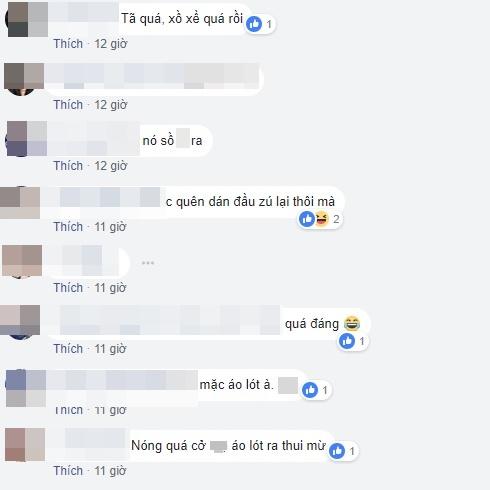This screenshot has height=490, width=490.
Task: Open the "11 giờ" timestamp under the last comment
Action: coord(110,471)
